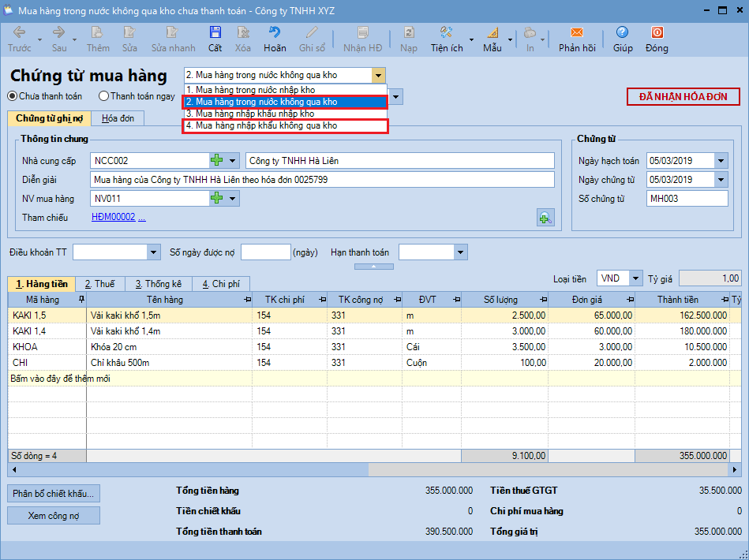
Task: Click the Hoãn undo icon
Action: click(x=275, y=33)
